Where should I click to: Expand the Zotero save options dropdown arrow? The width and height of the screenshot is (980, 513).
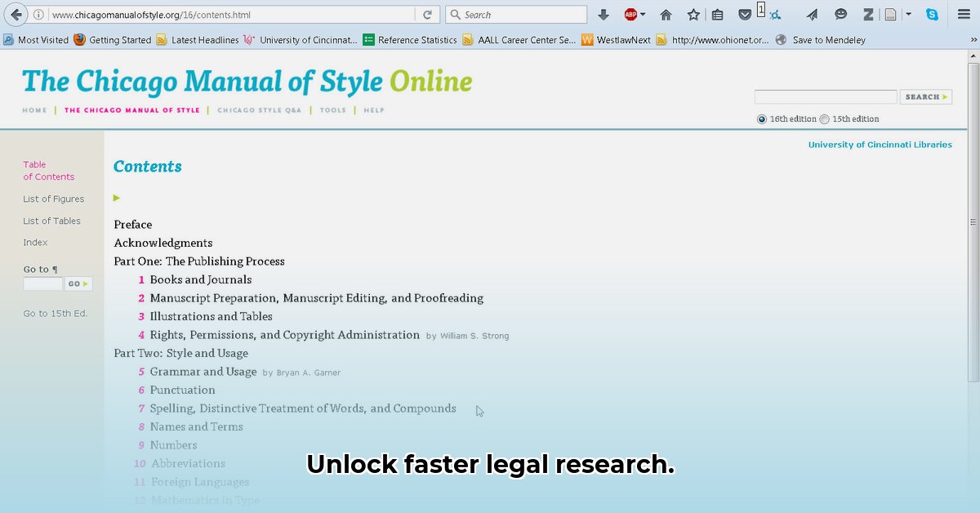click(908, 15)
